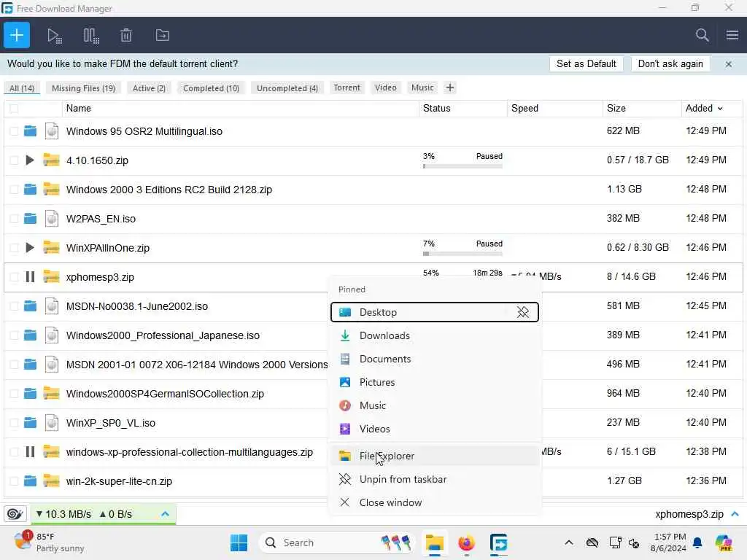Check the Windows 95 OSR2 Multilingual.iso checkbox
747x560 pixels.
[14, 131]
